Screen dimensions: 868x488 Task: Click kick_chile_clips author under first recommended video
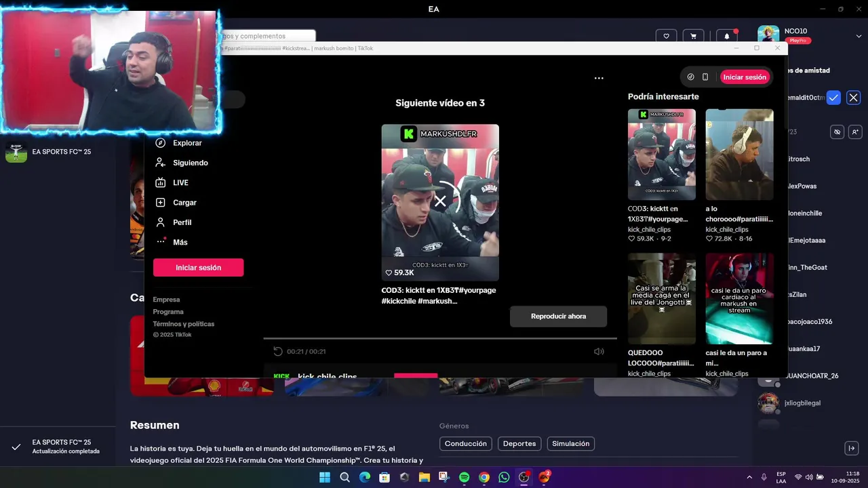point(649,230)
